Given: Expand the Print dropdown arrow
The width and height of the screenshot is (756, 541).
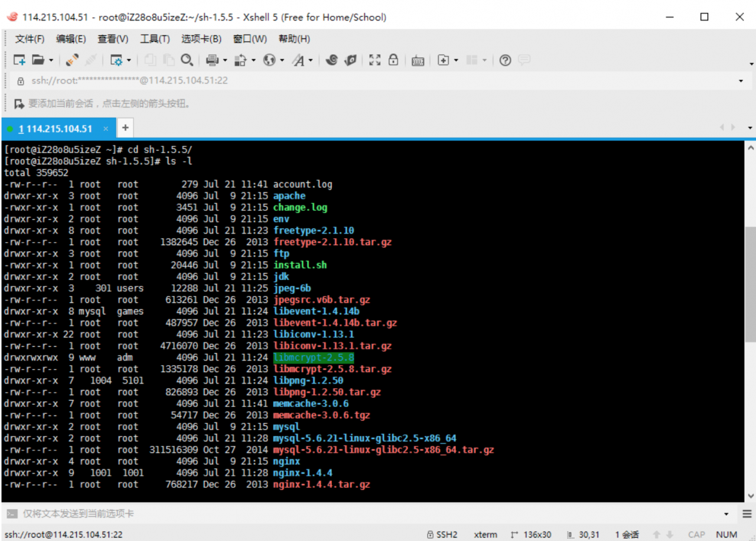Looking at the screenshot, I should click(x=224, y=60).
